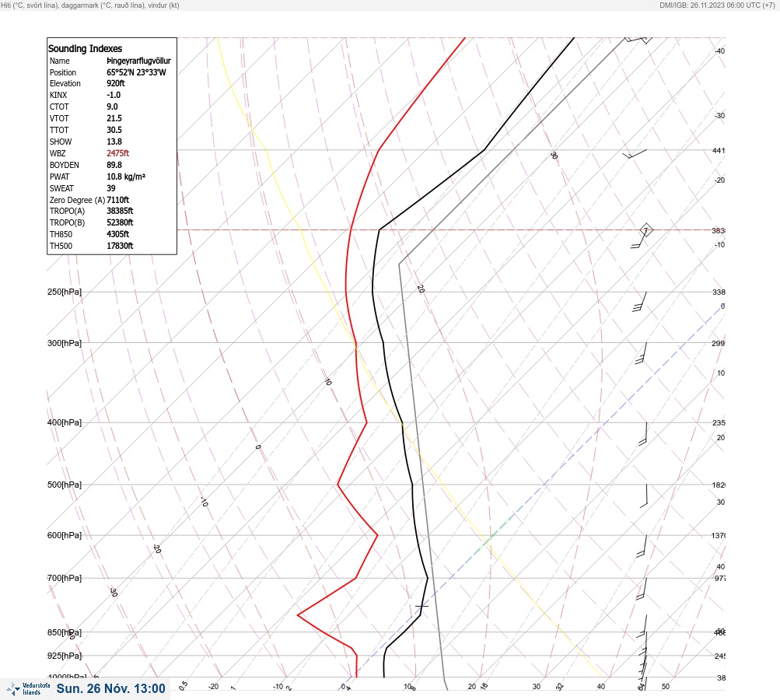
Task: Click the DMI/IGB 26.11.2023 06:00 UTC header text
Action: click(x=717, y=5)
